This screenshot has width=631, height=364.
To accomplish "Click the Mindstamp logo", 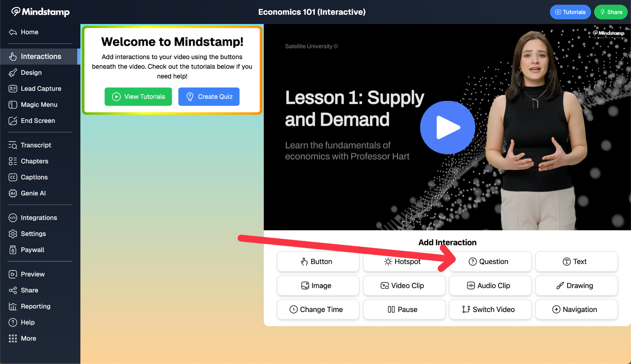I will click(x=40, y=12).
